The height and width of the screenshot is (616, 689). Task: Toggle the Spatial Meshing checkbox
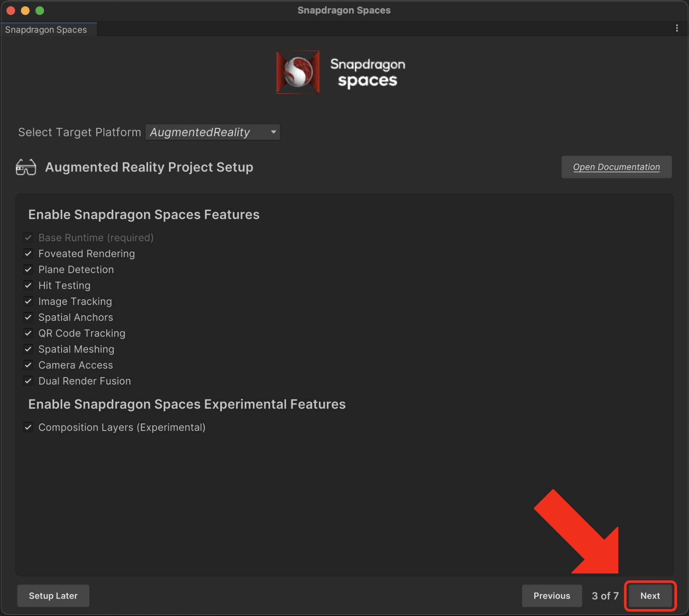(28, 349)
